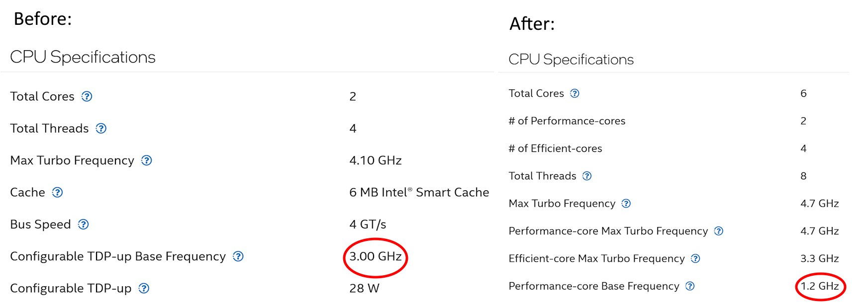Open help icon for Max Turbo Frequency in After panel

[626, 204]
